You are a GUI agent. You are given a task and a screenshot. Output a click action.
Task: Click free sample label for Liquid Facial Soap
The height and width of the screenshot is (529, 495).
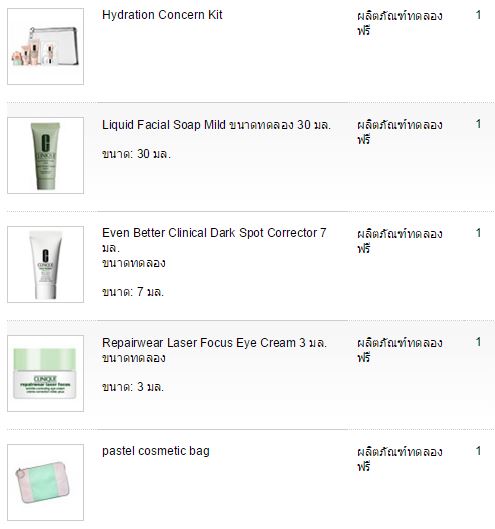click(x=400, y=132)
